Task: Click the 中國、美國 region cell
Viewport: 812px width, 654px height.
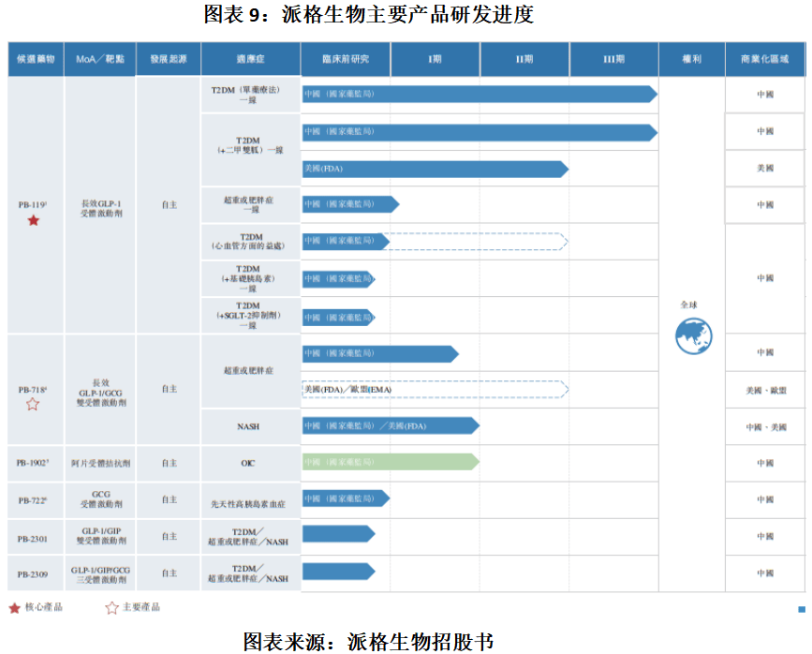Action: click(x=765, y=426)
